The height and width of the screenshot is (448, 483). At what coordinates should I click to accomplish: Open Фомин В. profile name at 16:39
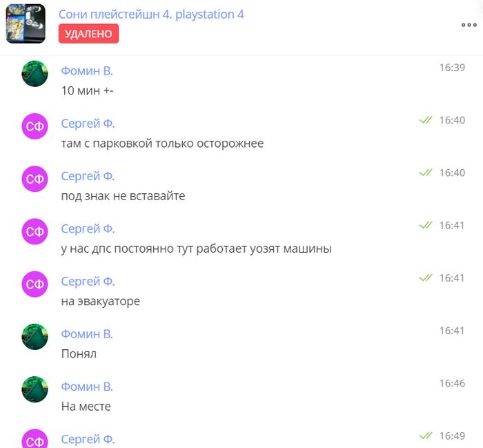pyautogui.click(x=87, y=71)
